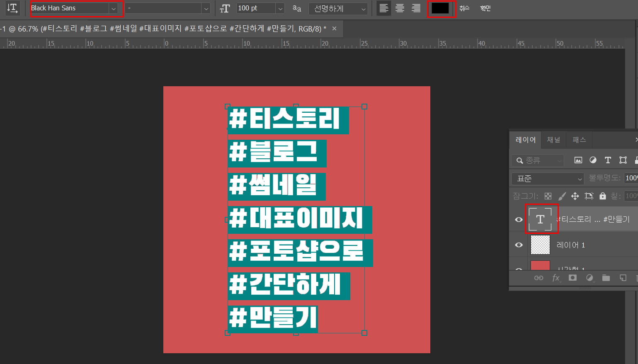Screen dimensions: 638x364
Task: Open the 표준 blend mode dropdown
Action: (x=548, y=179)
